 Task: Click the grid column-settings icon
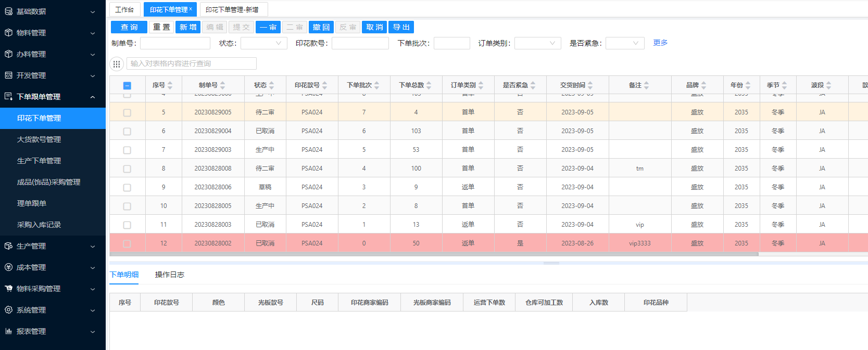117,64
